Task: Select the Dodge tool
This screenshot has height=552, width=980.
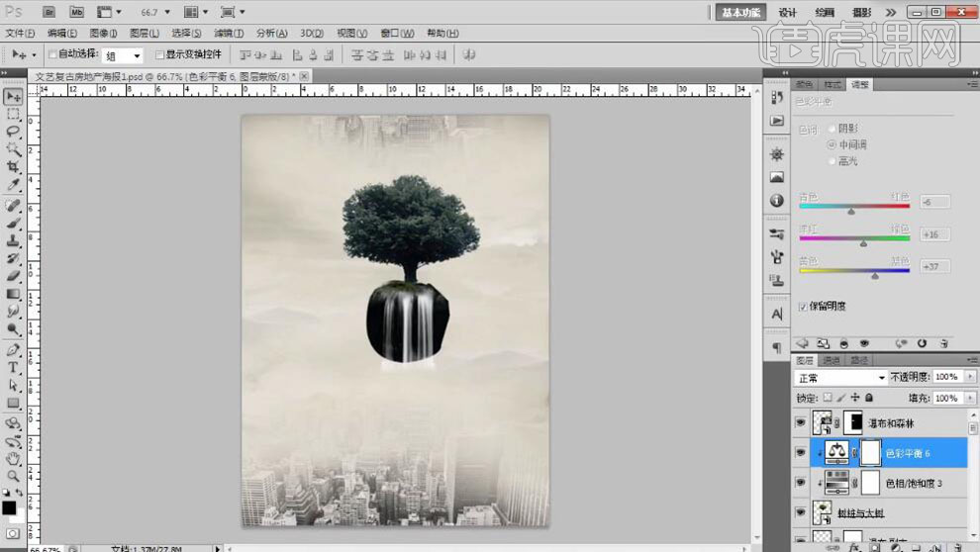Action: [x=13, y=329]
